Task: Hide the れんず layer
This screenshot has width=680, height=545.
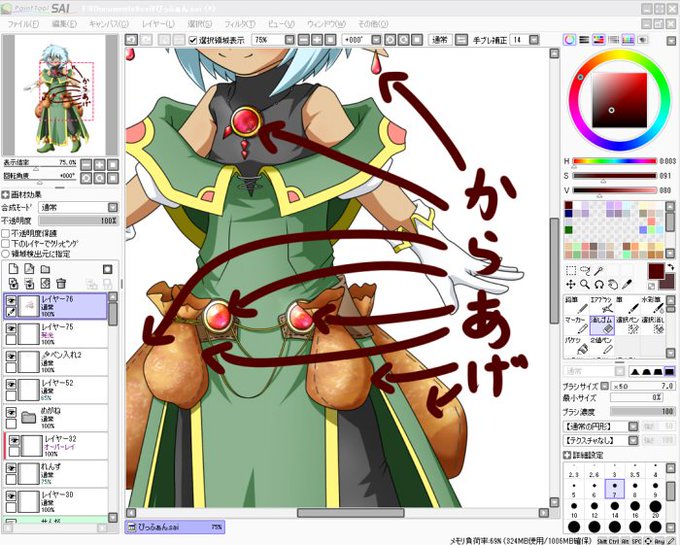Action: click(11, 468)
